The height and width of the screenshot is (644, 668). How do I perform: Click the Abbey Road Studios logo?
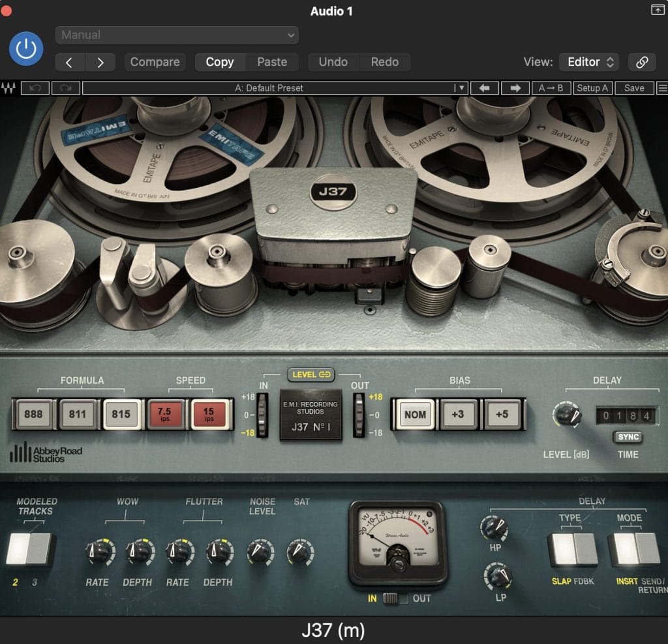pyautogui.click(x=46, y=453)
